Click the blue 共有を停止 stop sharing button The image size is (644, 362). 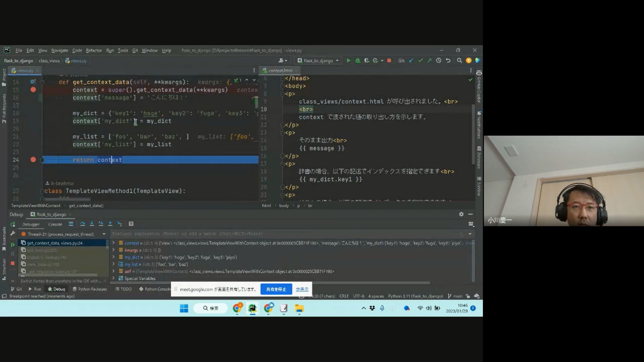pyautogui.click(x=276, y=289)
